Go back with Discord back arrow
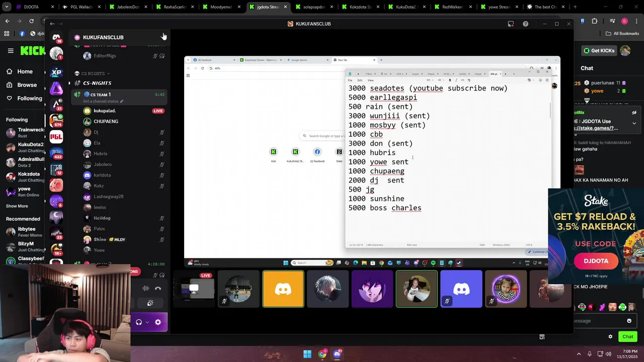 click(x=52, y=24)
